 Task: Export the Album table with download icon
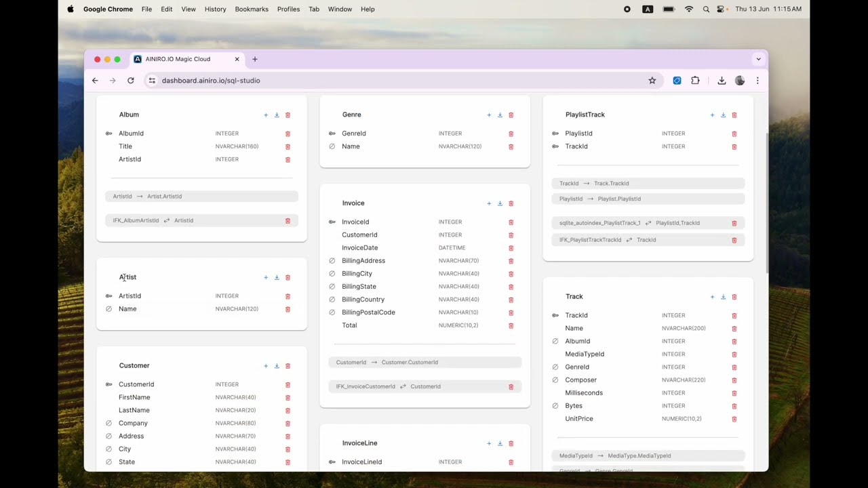tap(277, 115)
